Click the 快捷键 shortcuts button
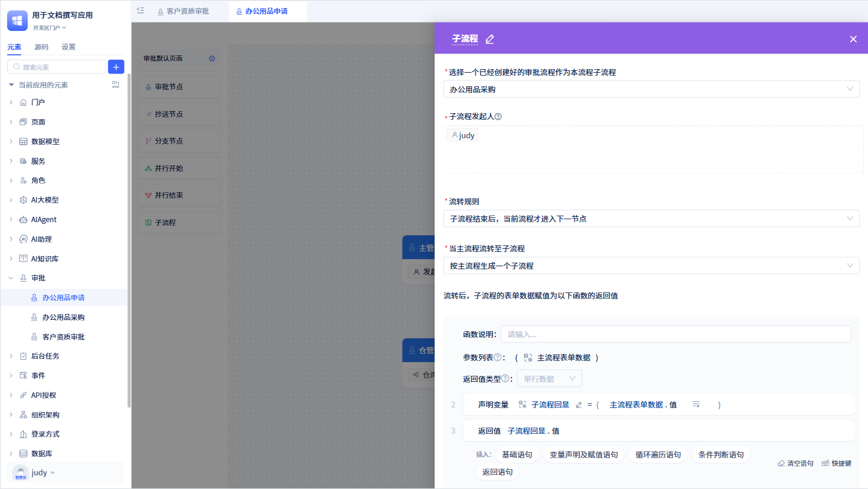The width and height of the screenshot is (868, 489). [x=836, y=463]
